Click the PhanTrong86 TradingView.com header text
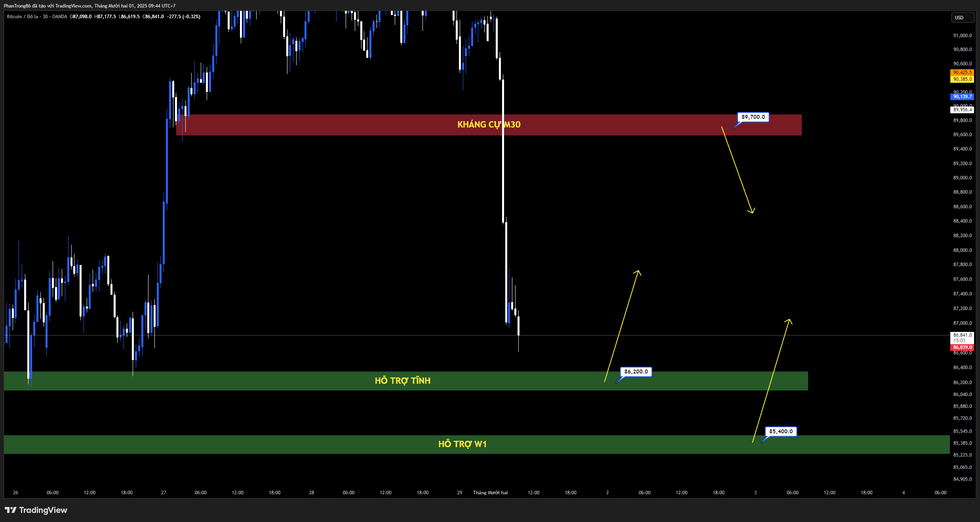Image resolution: width=980 pixels, height=522 pixels. pyautogui.click(x=89, y=6)
